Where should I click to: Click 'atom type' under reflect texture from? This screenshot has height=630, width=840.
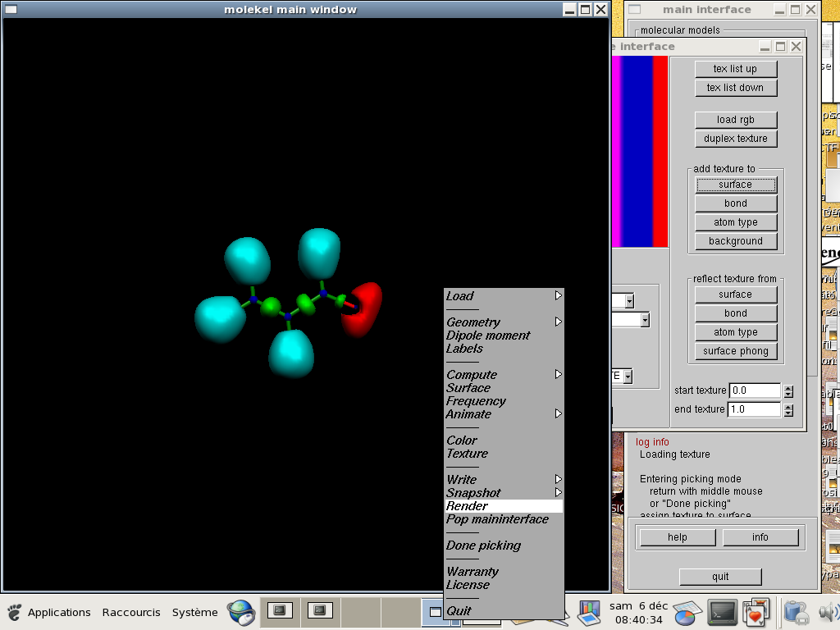pyautogui.click(x=736, y=332)
